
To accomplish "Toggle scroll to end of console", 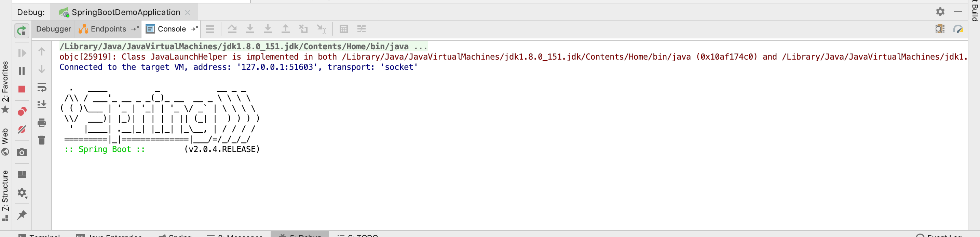I will click(x=42, y=104).
